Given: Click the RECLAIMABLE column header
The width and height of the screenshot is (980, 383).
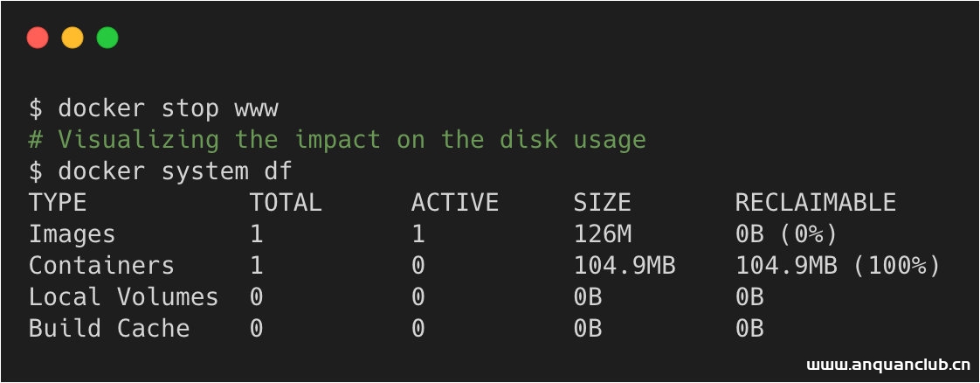Looking at the screenshot, I should [816, 203].
